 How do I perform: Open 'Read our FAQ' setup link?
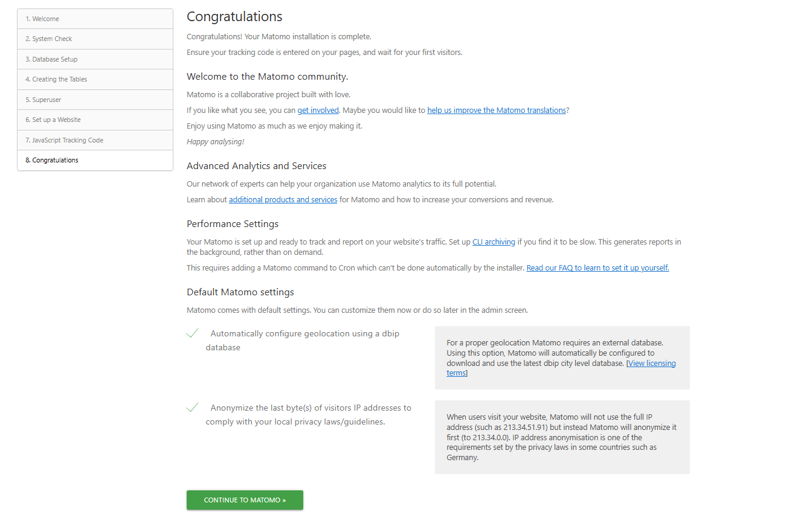click(x=597, y=268)
